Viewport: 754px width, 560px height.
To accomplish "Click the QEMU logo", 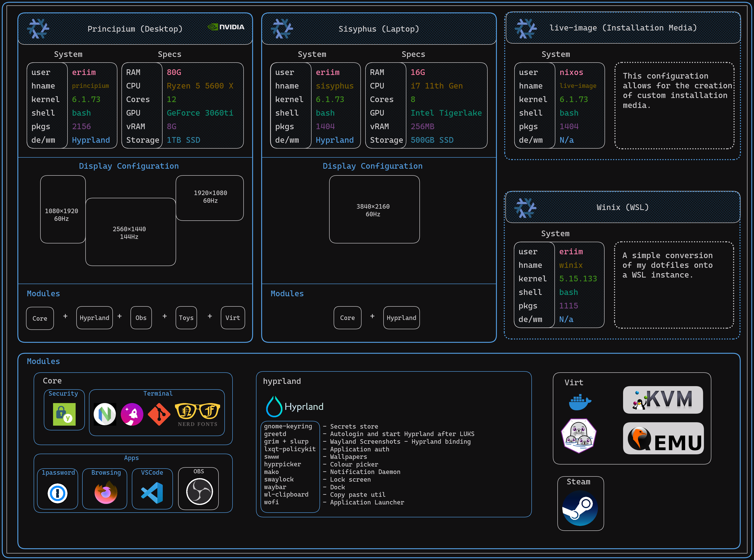I will 663,438.
